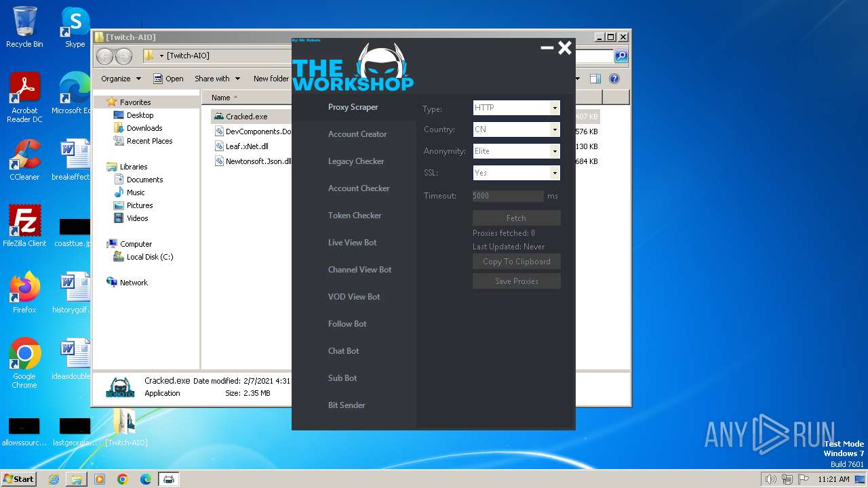Screen dimensions: 868x488
Task: Open the Account Creator section
Action: [357, 134]
